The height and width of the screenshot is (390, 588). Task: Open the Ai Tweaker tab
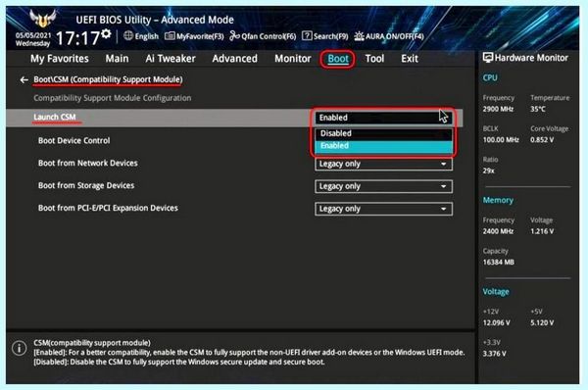coord(171,59)
